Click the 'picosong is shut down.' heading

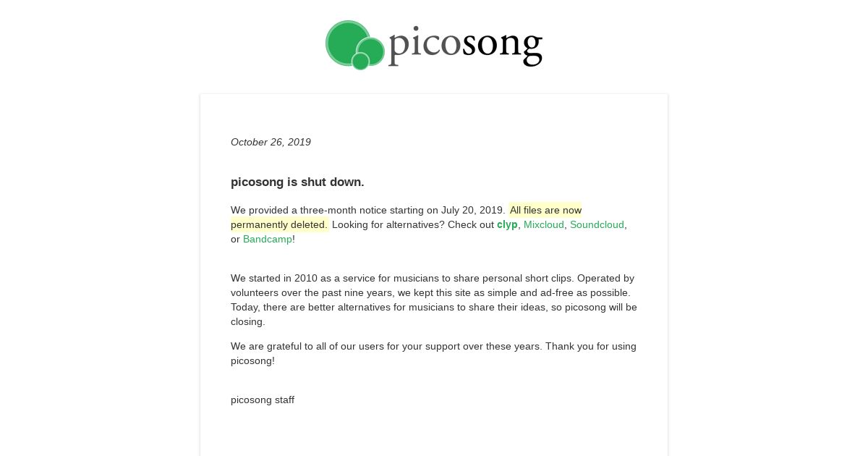pos(297,182)
